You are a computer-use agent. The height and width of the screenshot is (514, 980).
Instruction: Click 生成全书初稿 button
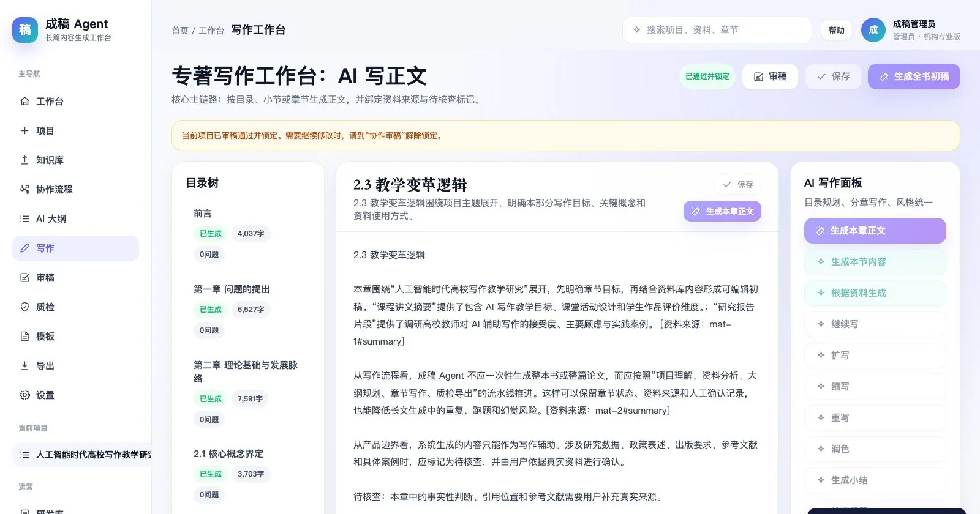pyautogui.click(x=914, y=76)
